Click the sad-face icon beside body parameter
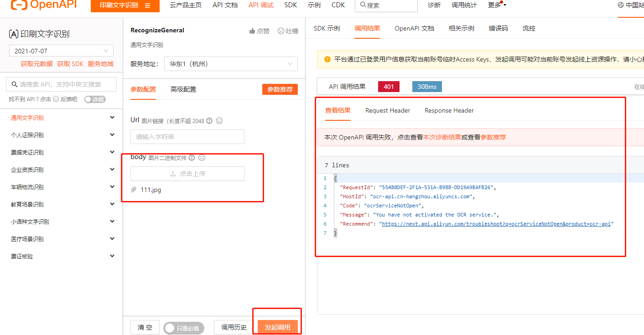 [202, 158]
